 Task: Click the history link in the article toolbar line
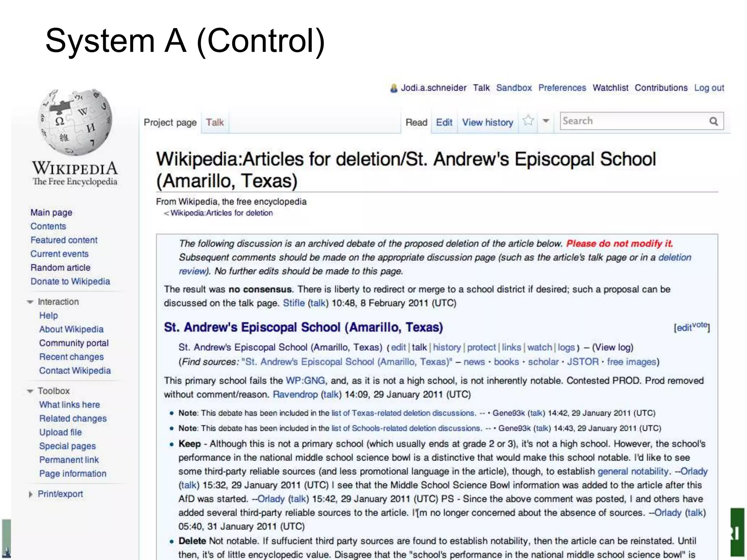[x=447, y=347]
